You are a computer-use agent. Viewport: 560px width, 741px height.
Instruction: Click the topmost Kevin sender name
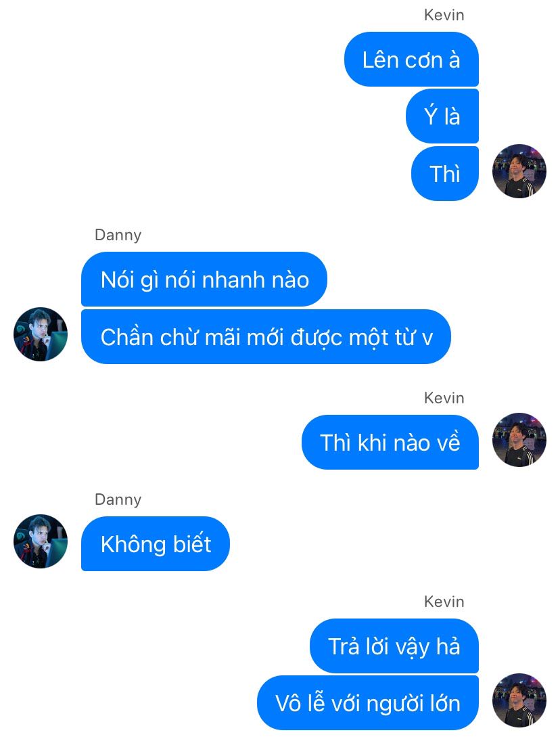pos(444,15)
